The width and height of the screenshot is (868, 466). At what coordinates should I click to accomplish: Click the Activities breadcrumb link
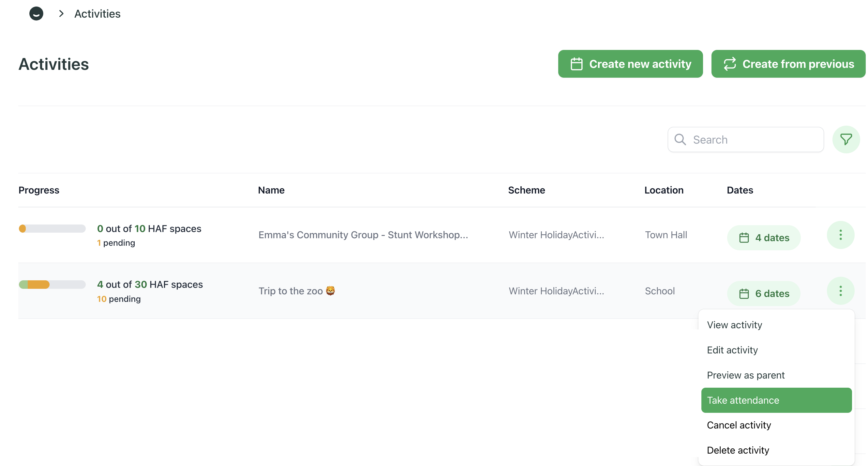97,13
